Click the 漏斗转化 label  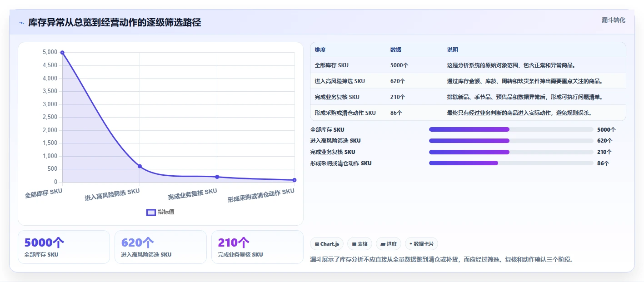pos(614,20)
